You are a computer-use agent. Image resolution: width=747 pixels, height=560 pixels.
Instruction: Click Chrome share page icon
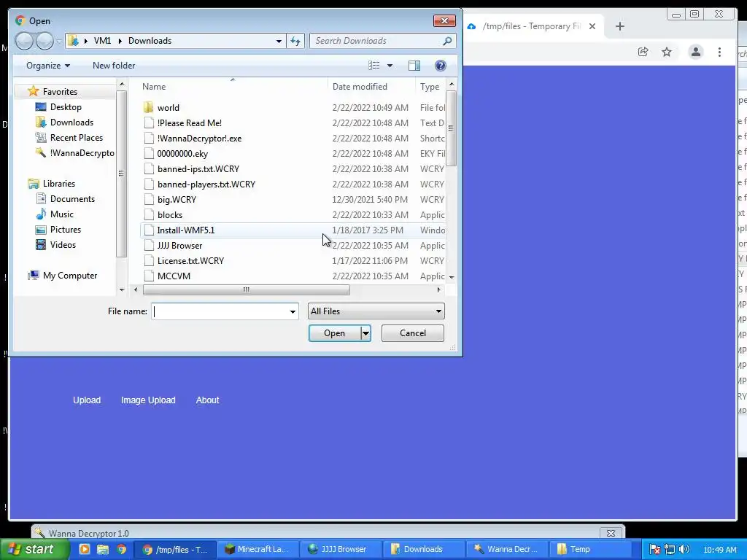(x=643, y=52)
